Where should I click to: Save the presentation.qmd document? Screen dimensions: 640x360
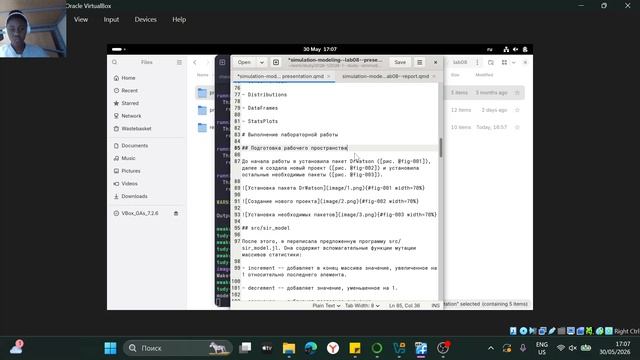click(400, 62)
